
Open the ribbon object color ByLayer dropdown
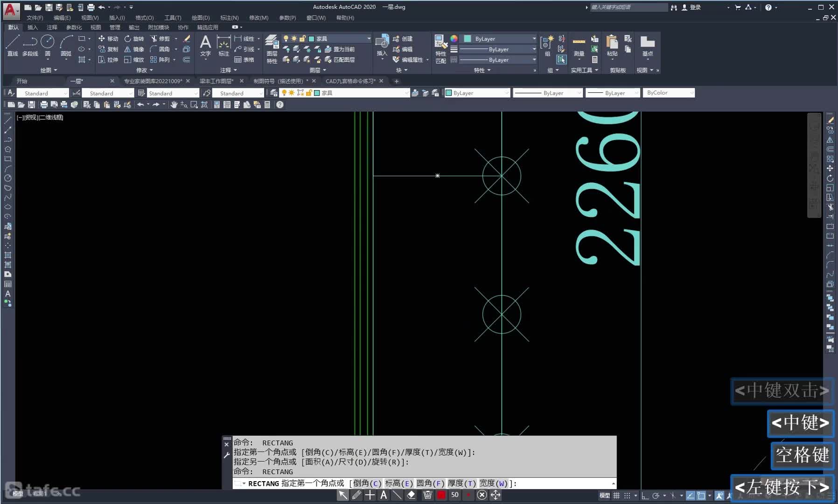pos(499,39)
